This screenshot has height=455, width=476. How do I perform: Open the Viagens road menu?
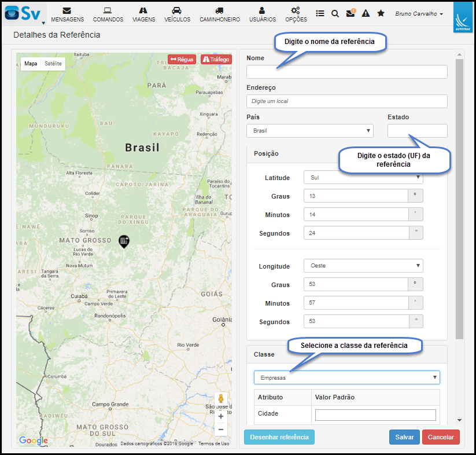(x=143, y=14)
